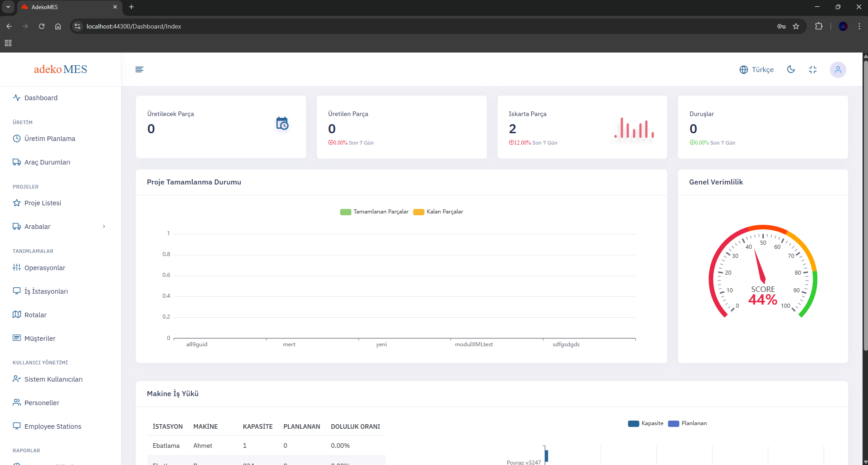This screenshot has width=868, height=465.
Task: Click the browser reload page button
Action: pyautogui.click(x=42, y=26)
